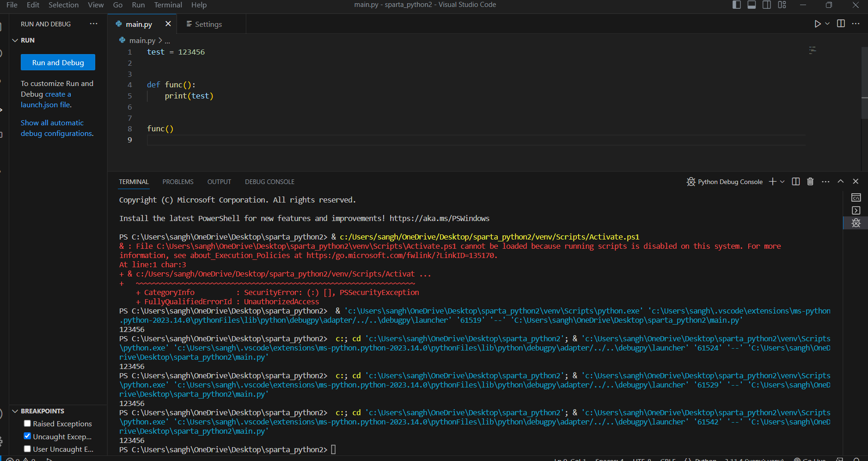This screenshot has height=461, width=868.
Task: Click line number 4 in the gutter
Action: click(130, 85)
